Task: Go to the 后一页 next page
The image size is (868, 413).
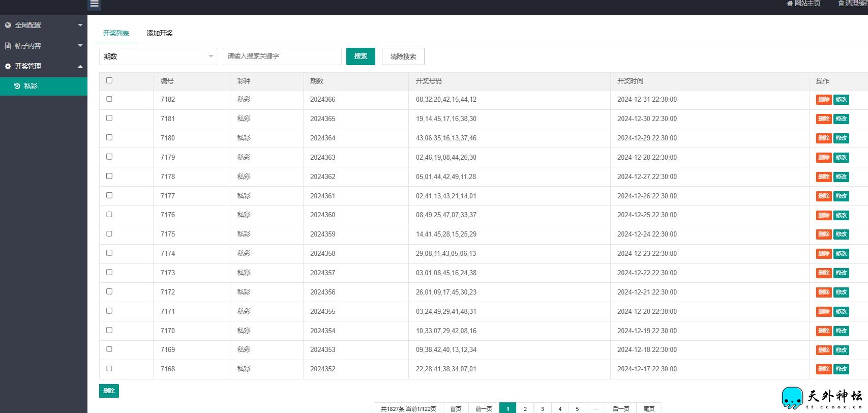Action: [x=621, y=408]
